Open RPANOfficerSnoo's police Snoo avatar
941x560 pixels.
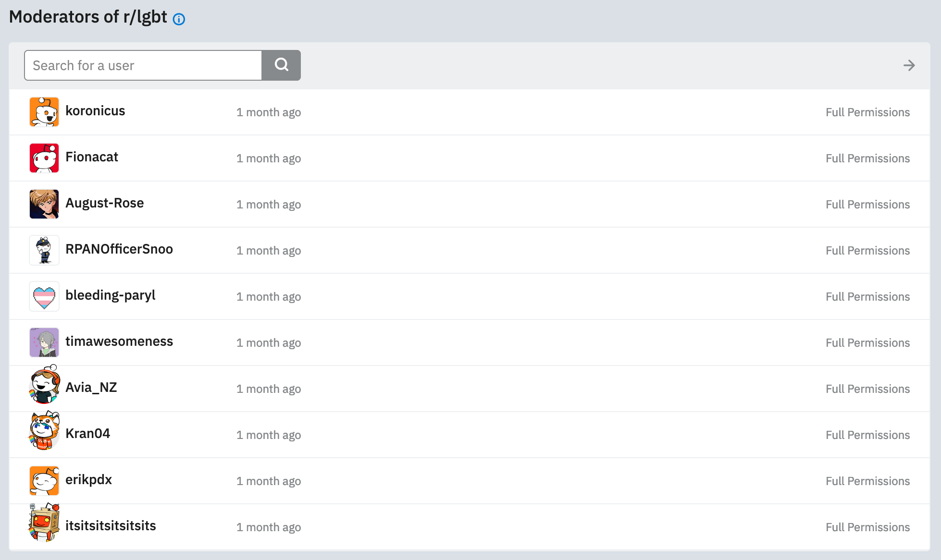click(44, 250)
